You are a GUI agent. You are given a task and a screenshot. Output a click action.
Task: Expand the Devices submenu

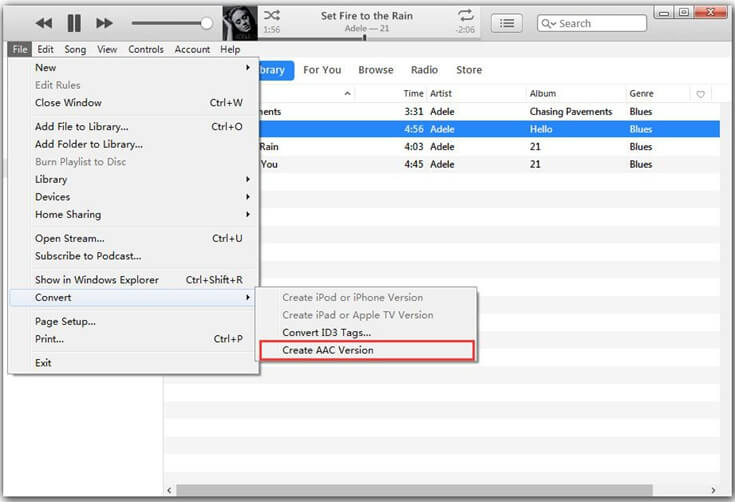pyautogui.click(x=133, y=197)
